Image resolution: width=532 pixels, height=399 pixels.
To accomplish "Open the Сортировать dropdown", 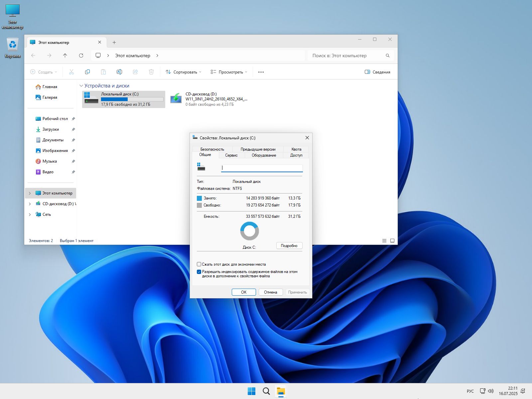I will (x=184, y=72).
